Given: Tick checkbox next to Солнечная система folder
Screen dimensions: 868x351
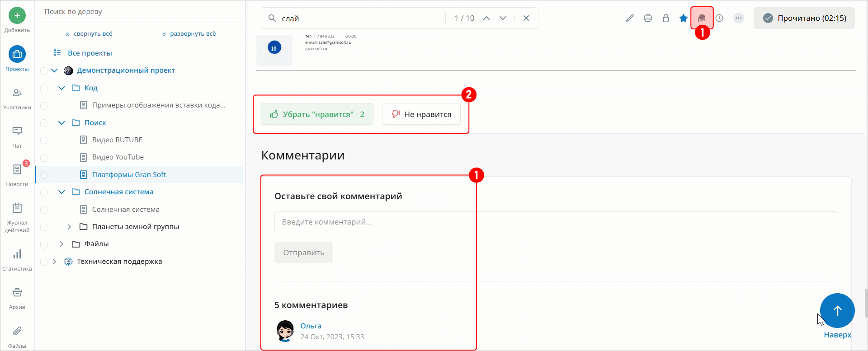Looking at the screenshot, I should coord(44,192).
